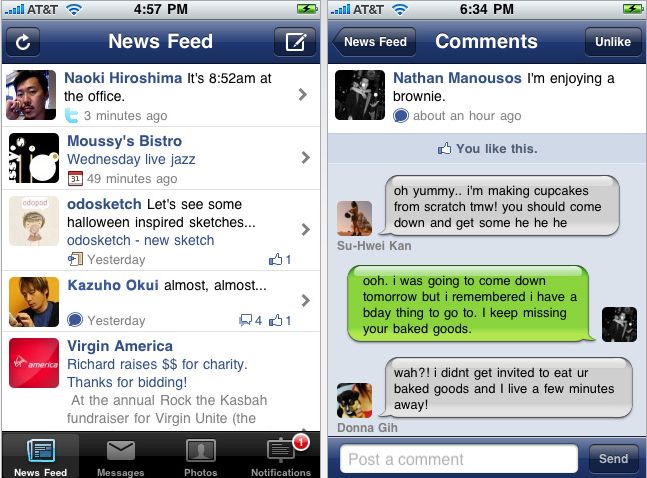Open the Messages envelope tab

120,456
